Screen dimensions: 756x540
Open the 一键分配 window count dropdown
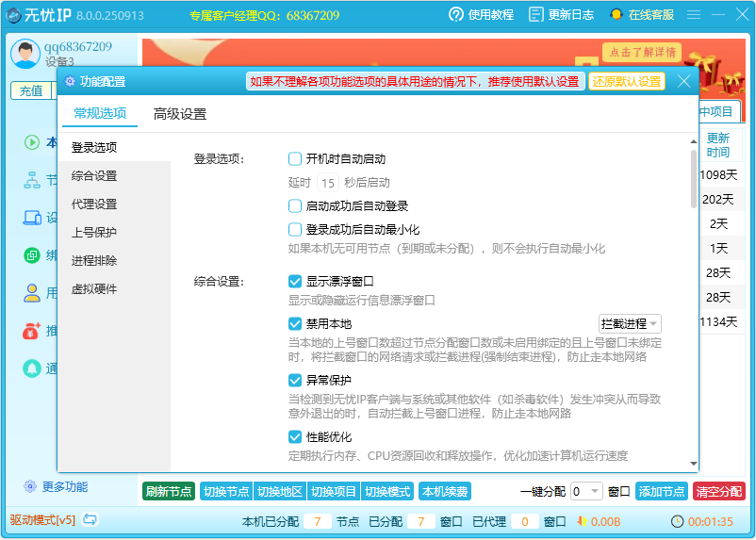tap(586, 492)
